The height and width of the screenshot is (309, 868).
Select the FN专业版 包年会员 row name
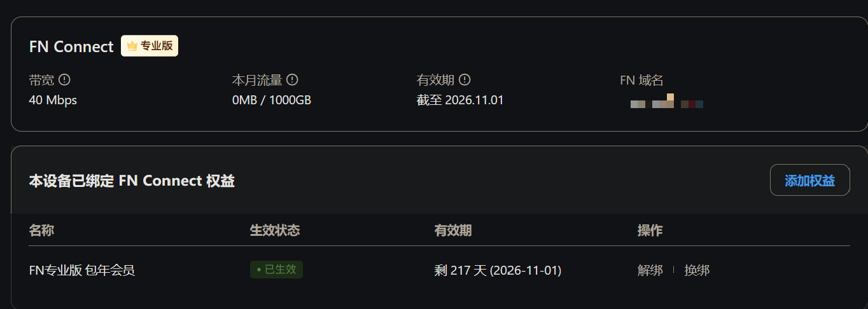(x=82, y=270)
